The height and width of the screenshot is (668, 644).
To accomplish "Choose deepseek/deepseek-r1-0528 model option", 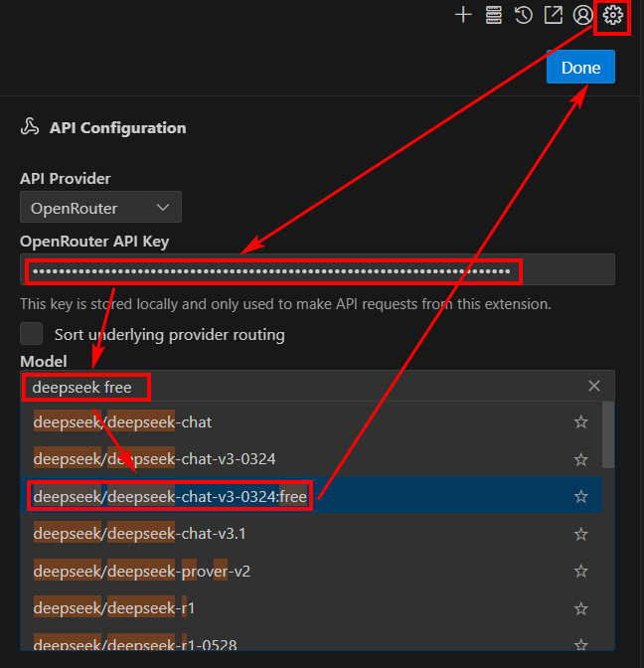I will click(x=134, y=645).
